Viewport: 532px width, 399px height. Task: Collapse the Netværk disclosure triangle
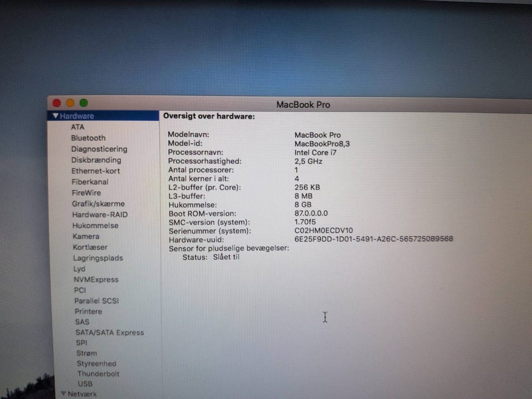tap(63, 393)
